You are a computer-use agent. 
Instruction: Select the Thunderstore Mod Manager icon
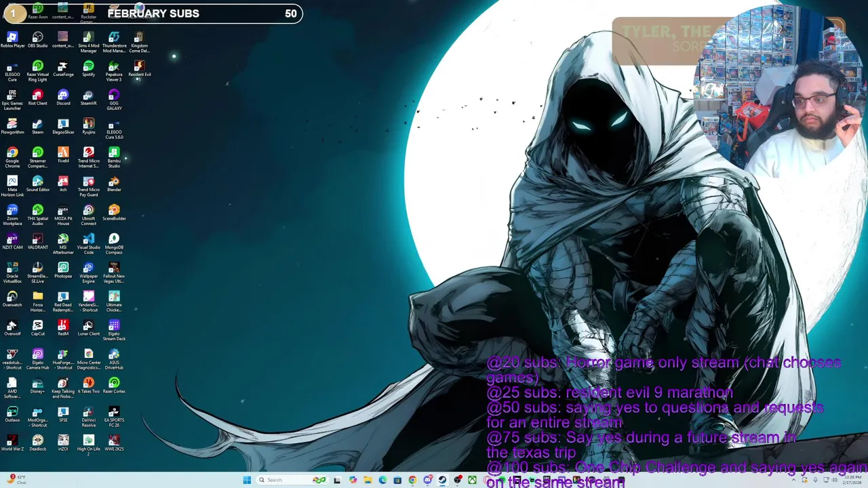tap(114, 42)
